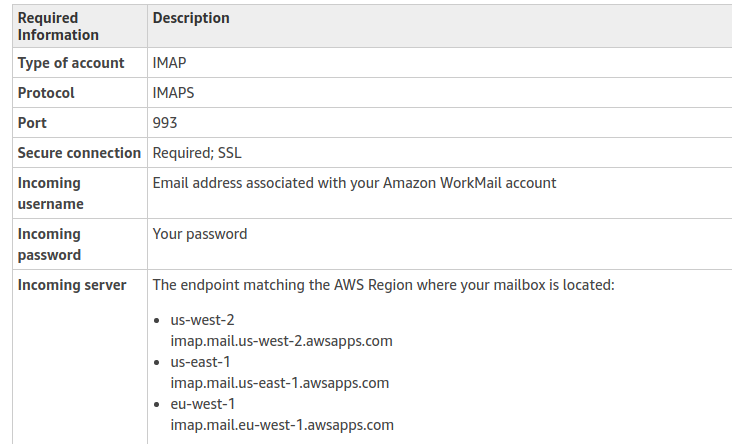Click the imap.mail.eu-west-1.awsapps.com server address
This screenshot has height=444, width=732.
tap(282, 424)
